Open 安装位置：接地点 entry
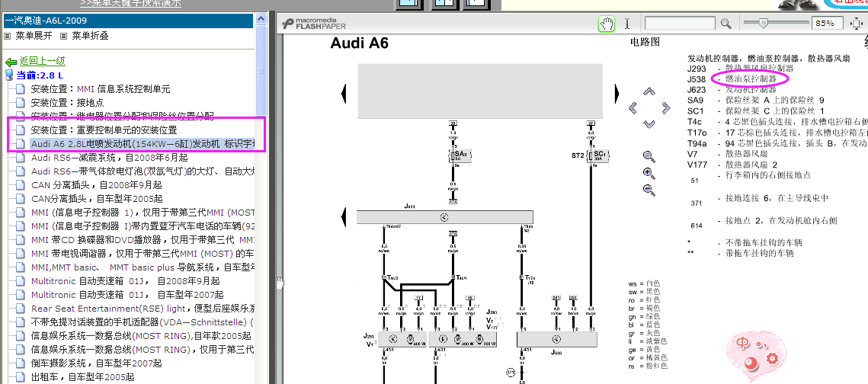 (x=68, y=103)
